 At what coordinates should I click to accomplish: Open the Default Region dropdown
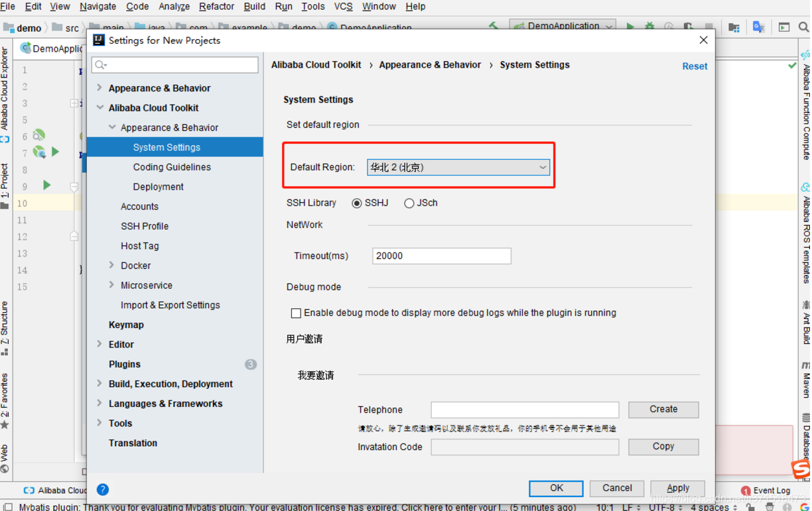[x=458, y=168]
